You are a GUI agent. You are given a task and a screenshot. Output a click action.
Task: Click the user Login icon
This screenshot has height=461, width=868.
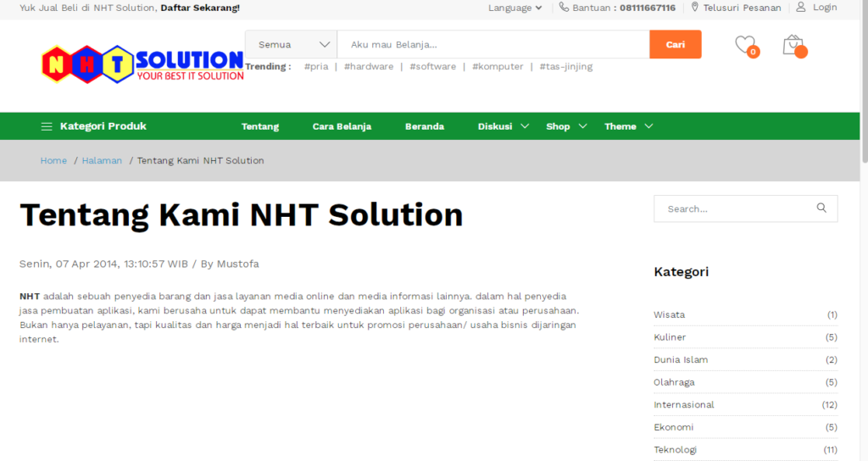(x=801, y=8)
